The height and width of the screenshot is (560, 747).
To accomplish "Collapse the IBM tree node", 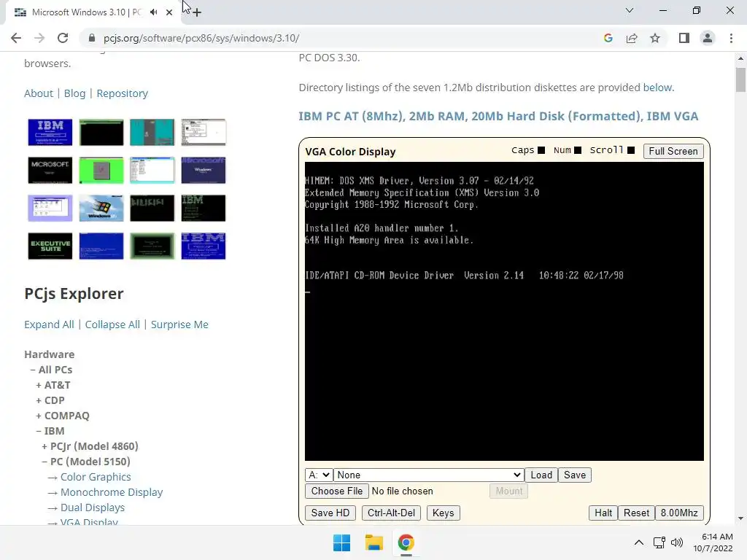I will coord(50,430).
